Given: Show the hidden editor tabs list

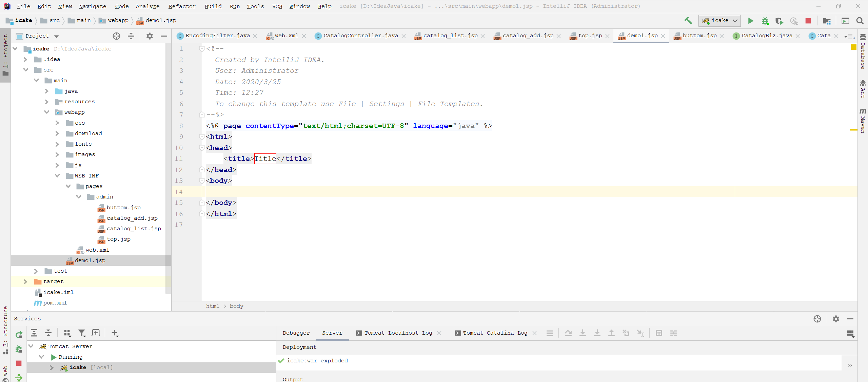Looking at the screenshot, I should pos(850,36).
